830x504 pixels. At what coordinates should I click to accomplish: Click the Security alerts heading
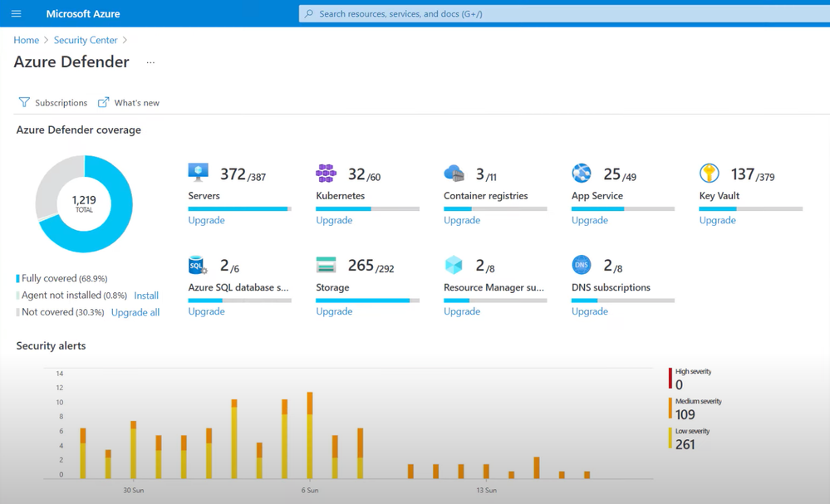point(51,346)
